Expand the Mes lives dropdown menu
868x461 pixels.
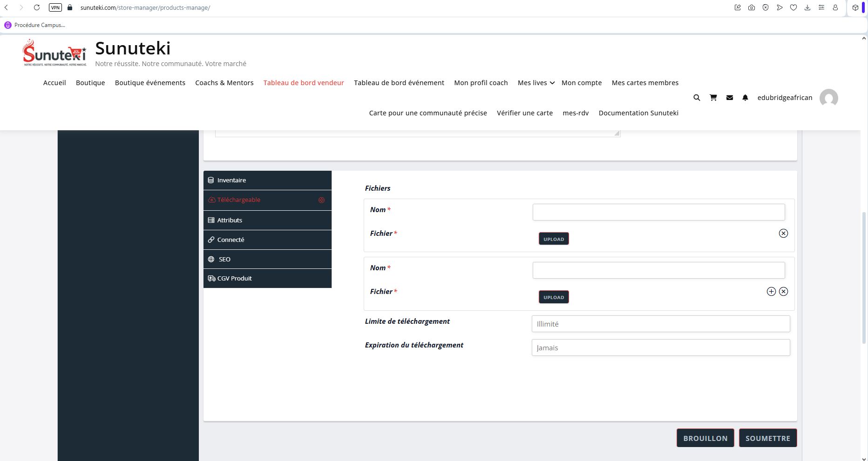coord(536,83)
